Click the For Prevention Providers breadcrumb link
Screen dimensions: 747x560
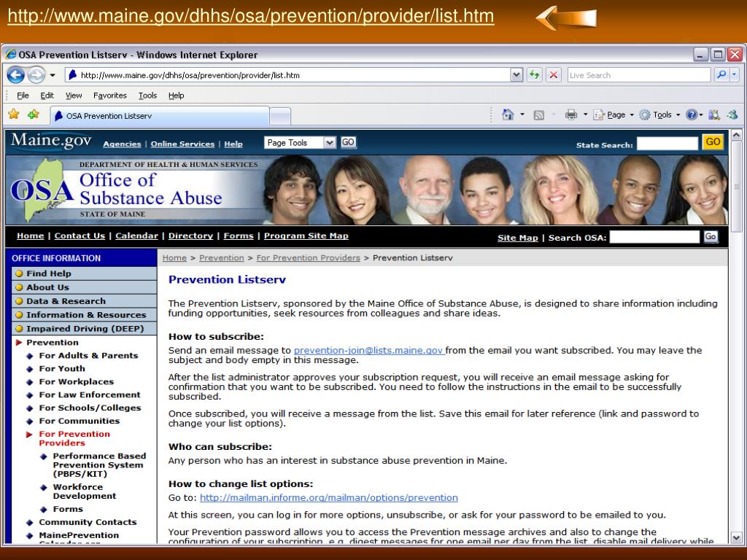[x=309, y=257]
